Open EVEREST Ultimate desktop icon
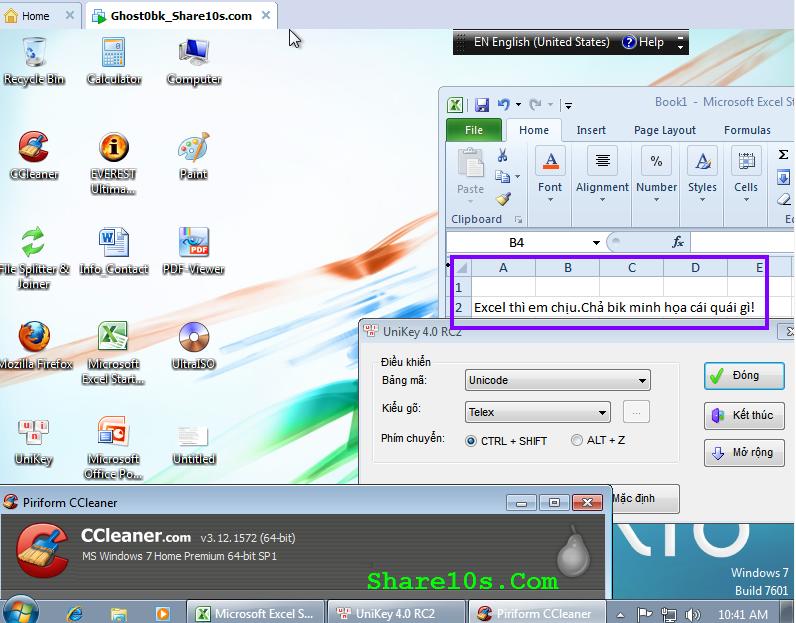Image resolution: width=796 pixels, height=623 pixels. click(x=114, y=162)
